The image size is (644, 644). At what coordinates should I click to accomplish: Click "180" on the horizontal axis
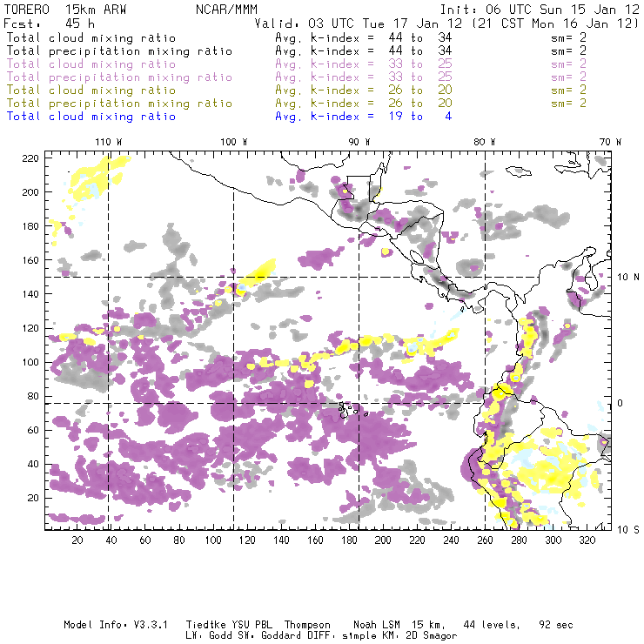point(349,540)
